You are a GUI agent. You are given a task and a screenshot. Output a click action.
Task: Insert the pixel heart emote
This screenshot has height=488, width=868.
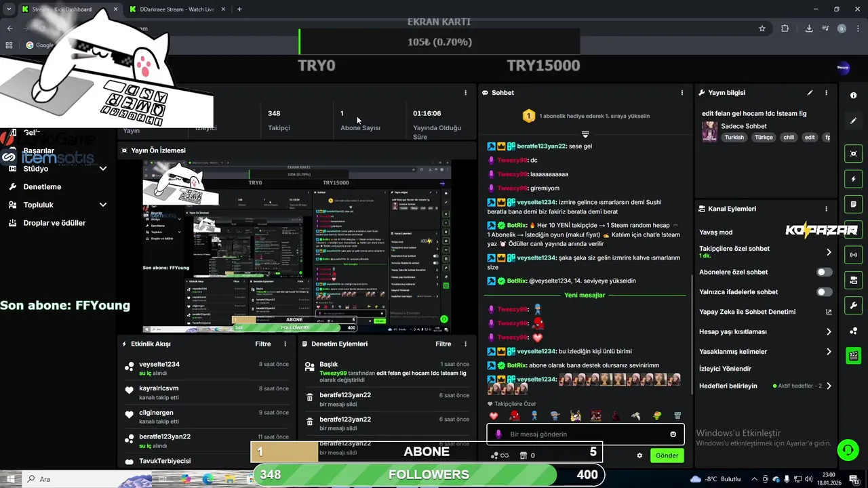click(494, 415)
